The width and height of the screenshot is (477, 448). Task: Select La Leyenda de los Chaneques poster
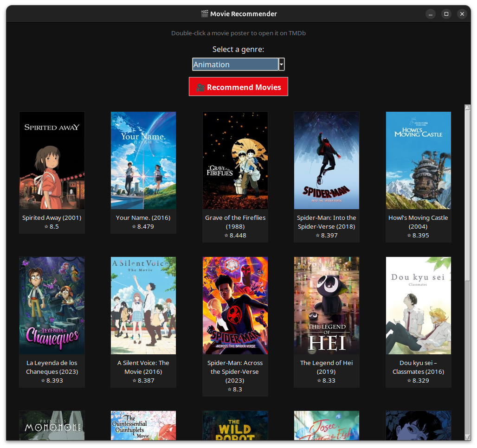pos(52,306)
